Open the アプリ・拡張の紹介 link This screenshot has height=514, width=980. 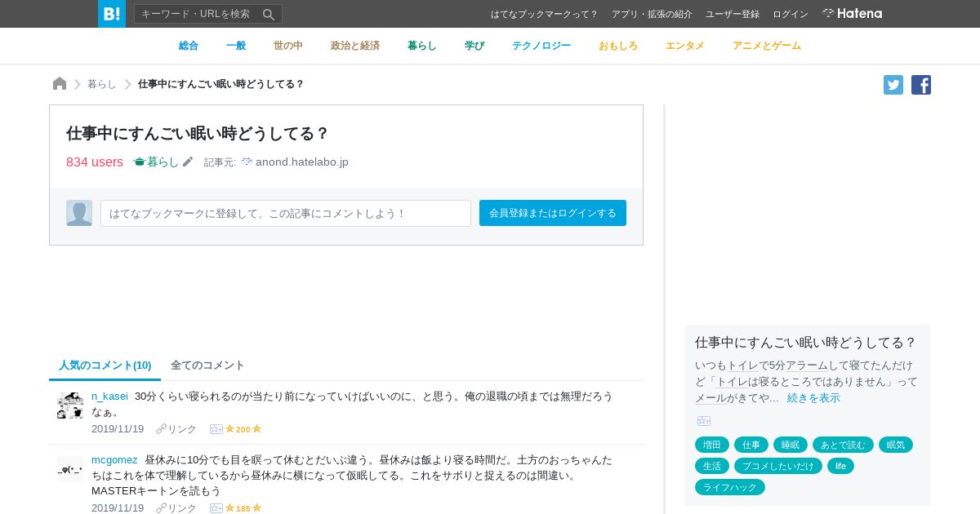[x=652, y=14]
